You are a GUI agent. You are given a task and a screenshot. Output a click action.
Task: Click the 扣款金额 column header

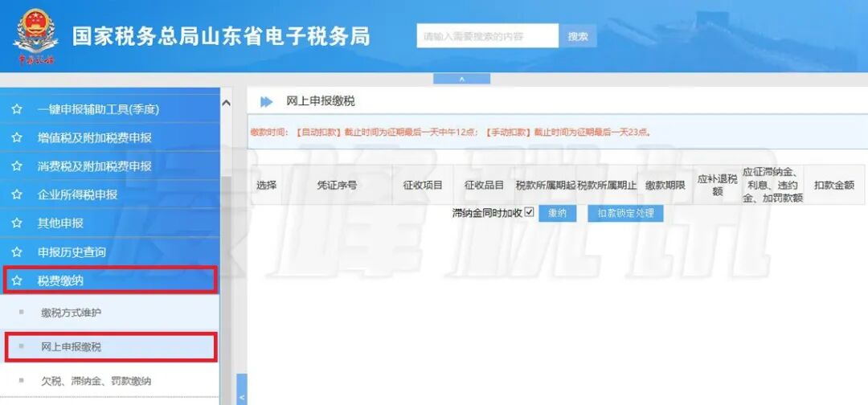[x=834, y=186]
